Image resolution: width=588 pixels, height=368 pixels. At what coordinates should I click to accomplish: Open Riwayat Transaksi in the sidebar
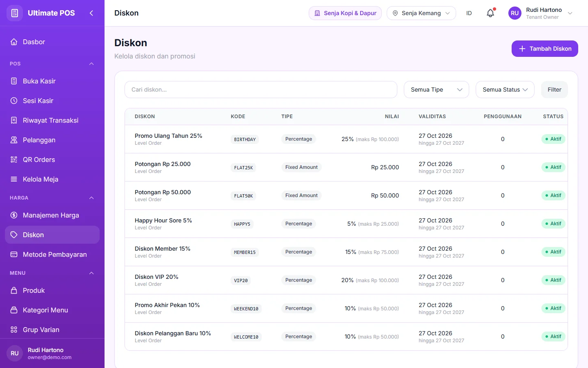coord(52,120)
